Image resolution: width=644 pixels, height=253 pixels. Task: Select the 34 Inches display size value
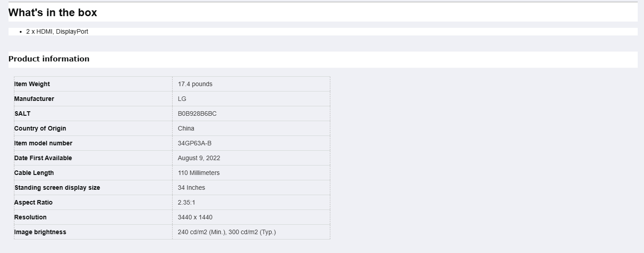[191, 188]
